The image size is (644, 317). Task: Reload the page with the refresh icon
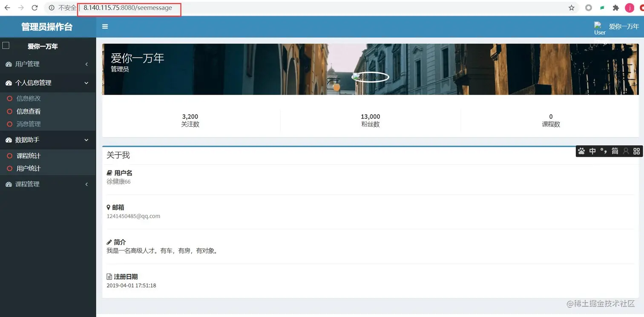[x=35, y=8]
